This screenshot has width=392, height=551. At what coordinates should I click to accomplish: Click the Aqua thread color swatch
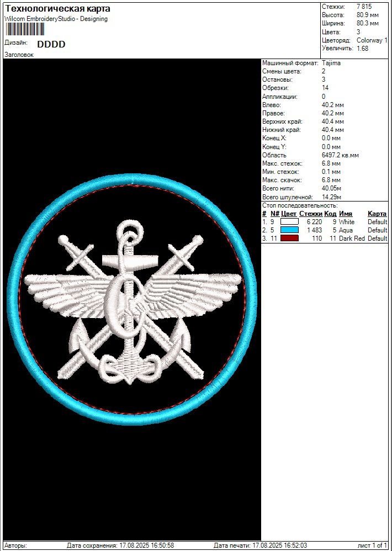pyautogui.click(x=289, y=230)
